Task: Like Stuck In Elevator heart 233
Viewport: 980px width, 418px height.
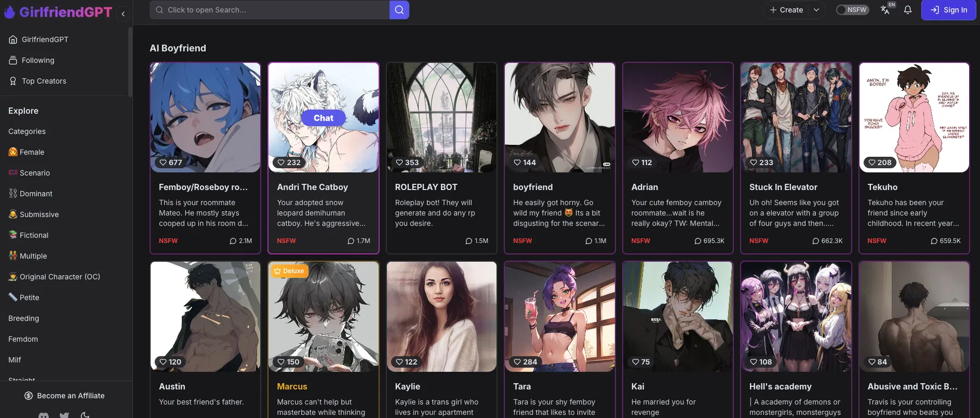Action: [761, 162]
